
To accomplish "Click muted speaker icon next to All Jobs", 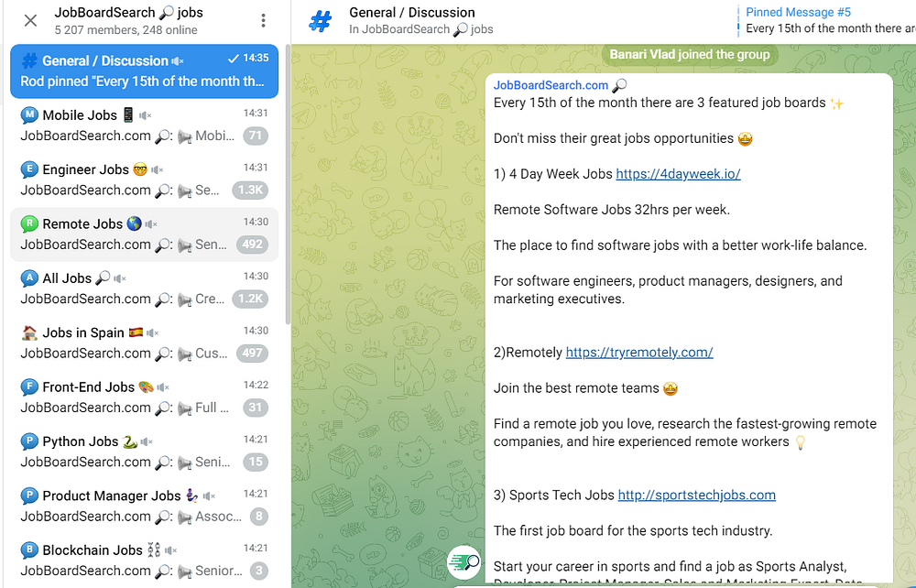I will click(120, 278).
